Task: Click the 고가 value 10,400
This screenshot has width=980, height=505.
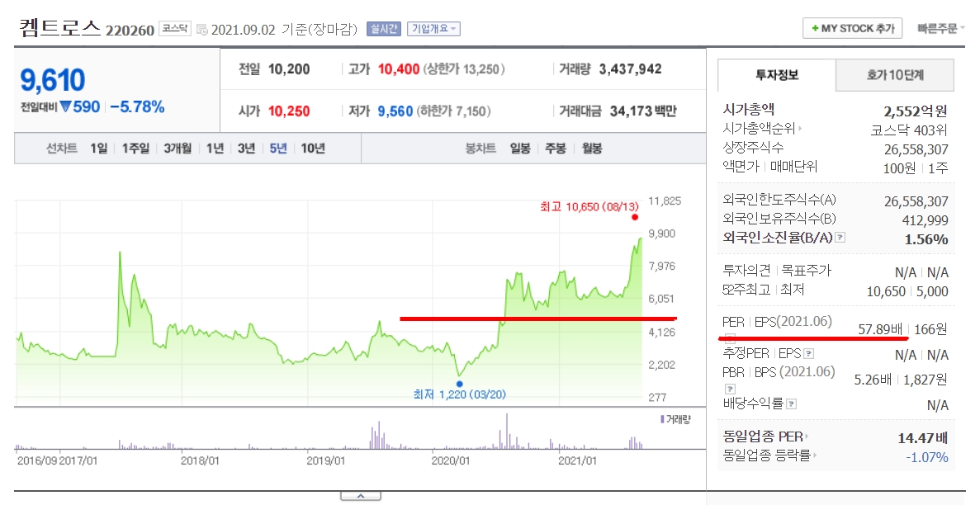Action: (x=399, y=69)
